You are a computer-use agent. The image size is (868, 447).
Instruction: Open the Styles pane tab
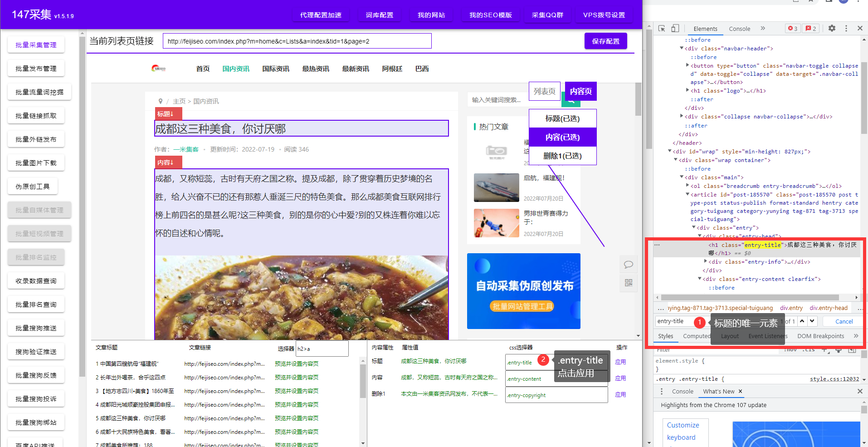(x=666, y=336)
